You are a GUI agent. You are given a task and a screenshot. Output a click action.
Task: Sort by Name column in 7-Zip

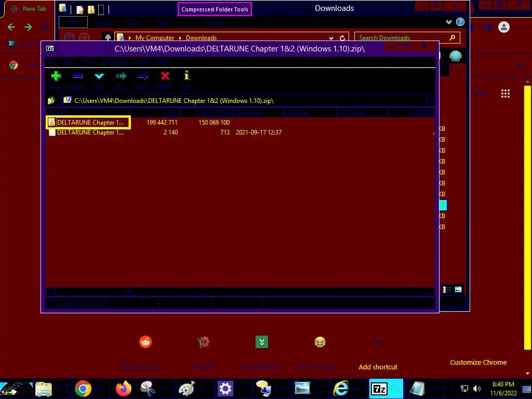click(x=87, y=112)
